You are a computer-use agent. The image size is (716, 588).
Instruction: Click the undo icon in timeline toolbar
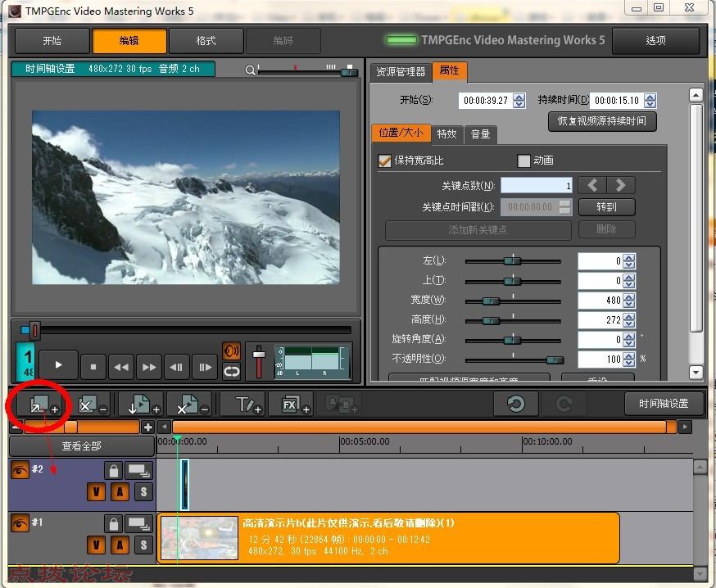(x=515, y=404)
